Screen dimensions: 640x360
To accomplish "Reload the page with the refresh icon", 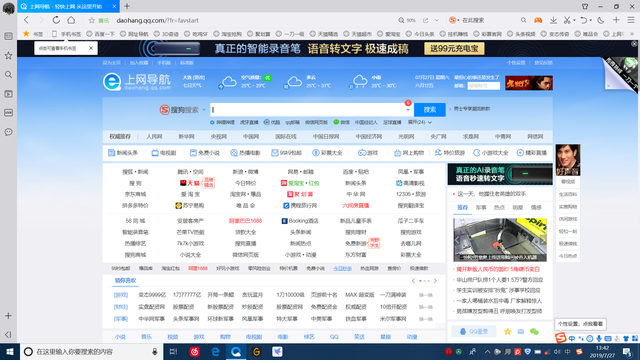I will click(56, 20).
